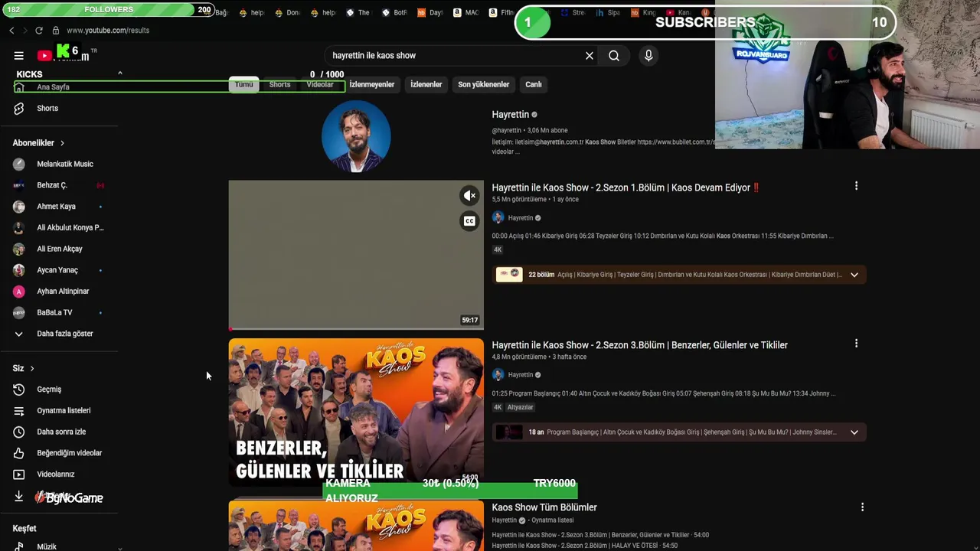Toggle captions on video preview
The width and height of the screenshot is (980, 551).
click(469, 221)
